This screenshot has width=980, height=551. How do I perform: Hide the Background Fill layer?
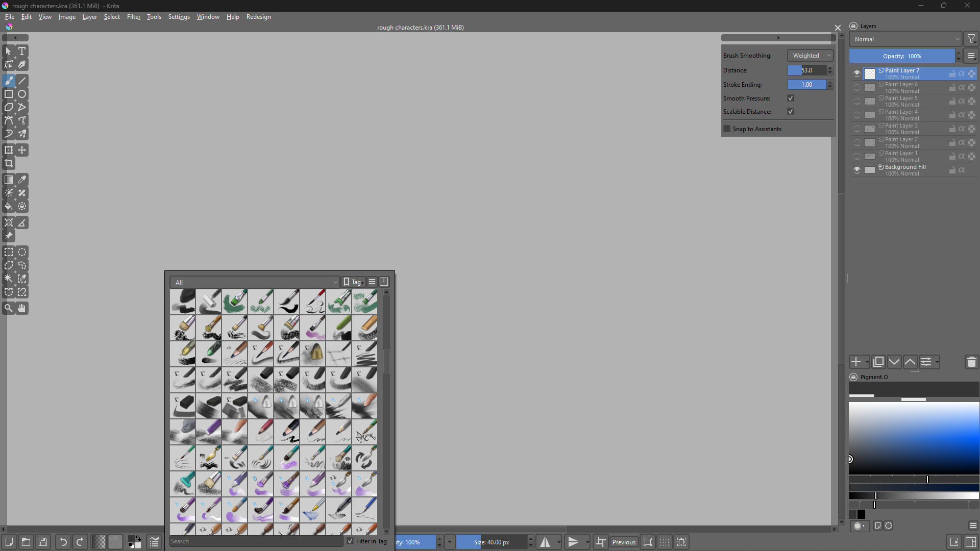pos(857,170)
